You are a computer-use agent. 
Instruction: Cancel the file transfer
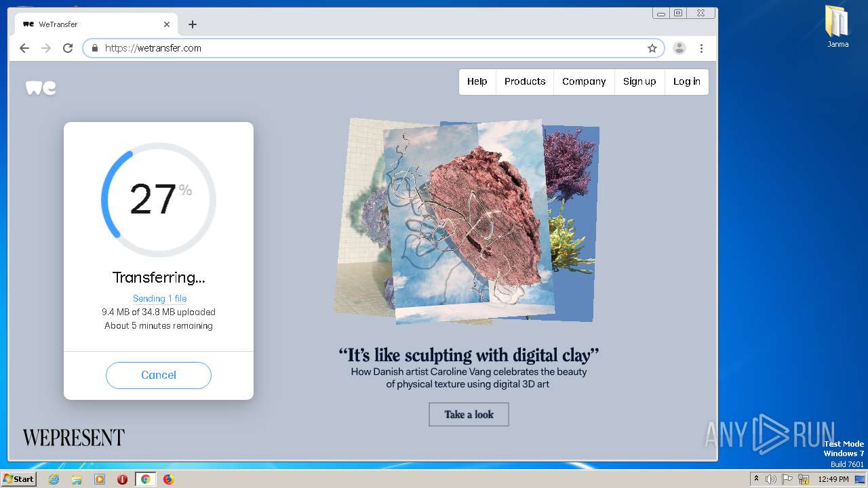click(159, 375)
